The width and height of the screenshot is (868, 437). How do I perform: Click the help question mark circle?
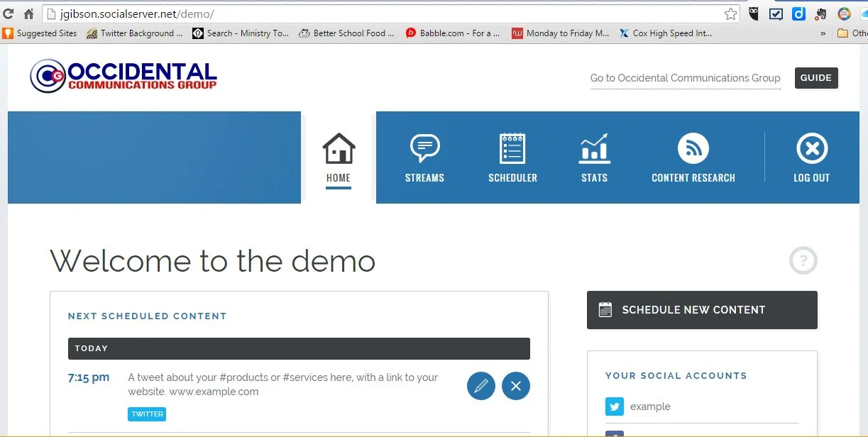[x=803, y=260]
